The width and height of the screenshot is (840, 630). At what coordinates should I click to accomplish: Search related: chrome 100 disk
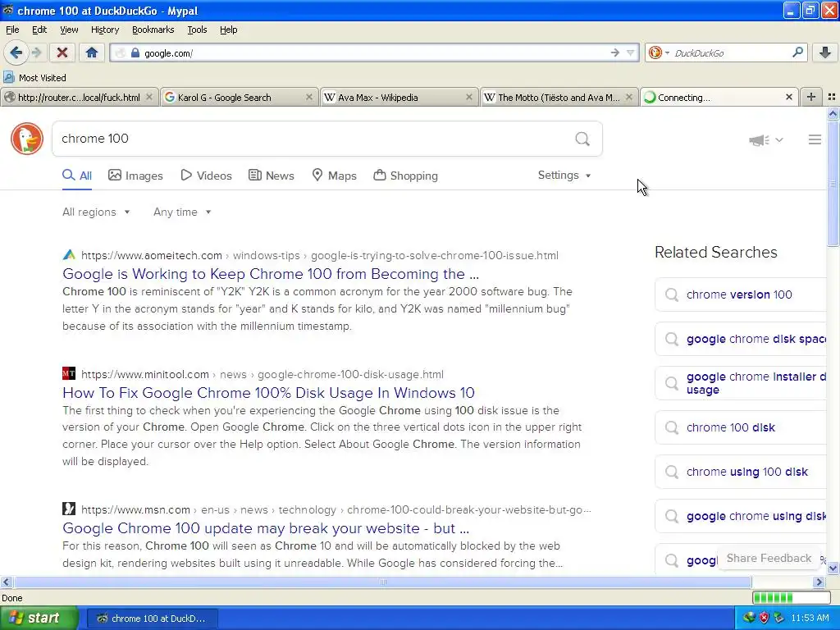pos(741,427)
